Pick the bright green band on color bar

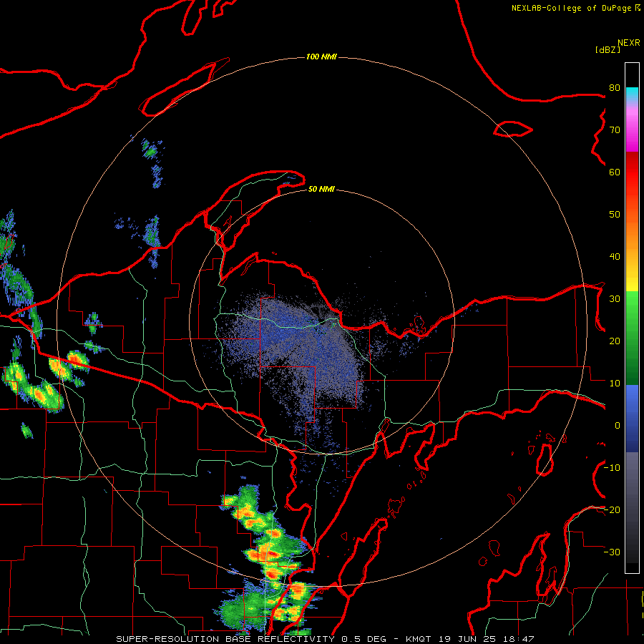click(x=632, y=306)
